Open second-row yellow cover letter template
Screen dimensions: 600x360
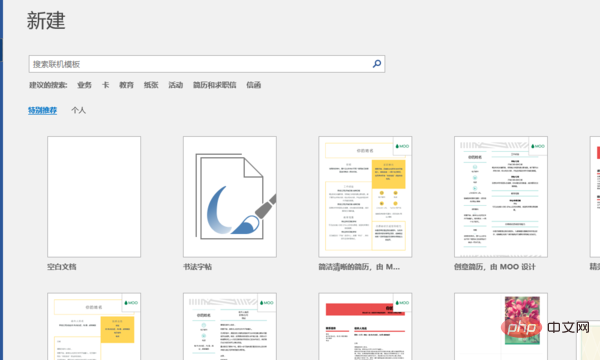point(94,326)
